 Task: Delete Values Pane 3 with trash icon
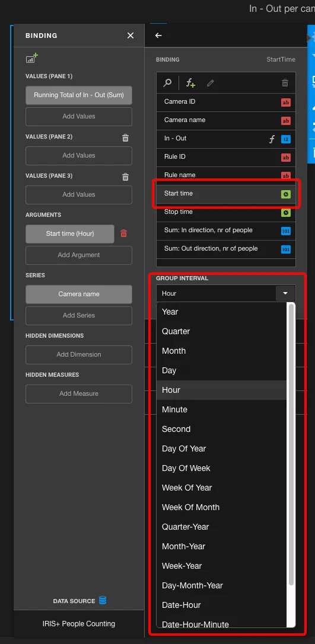125,177
